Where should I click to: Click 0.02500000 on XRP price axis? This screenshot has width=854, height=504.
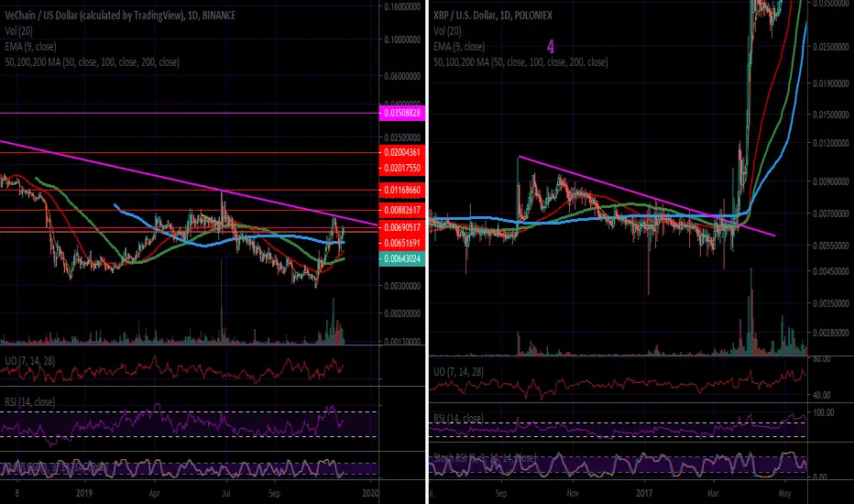831,48
